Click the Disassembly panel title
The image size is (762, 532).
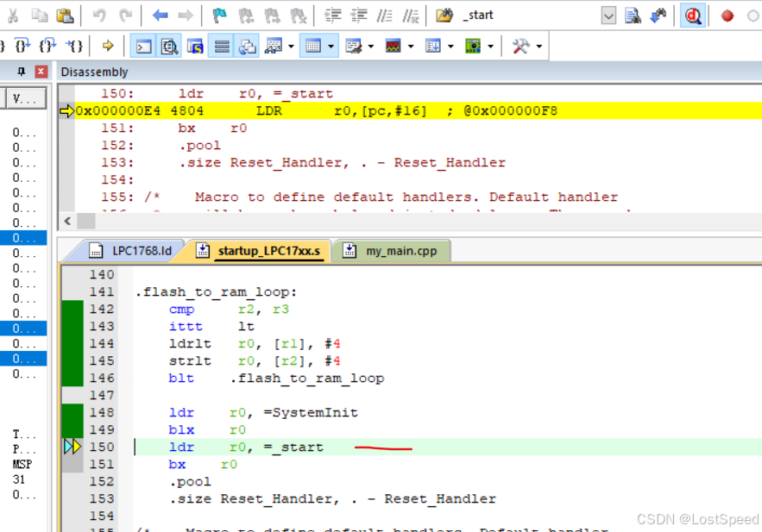click(x=94, y=72)
